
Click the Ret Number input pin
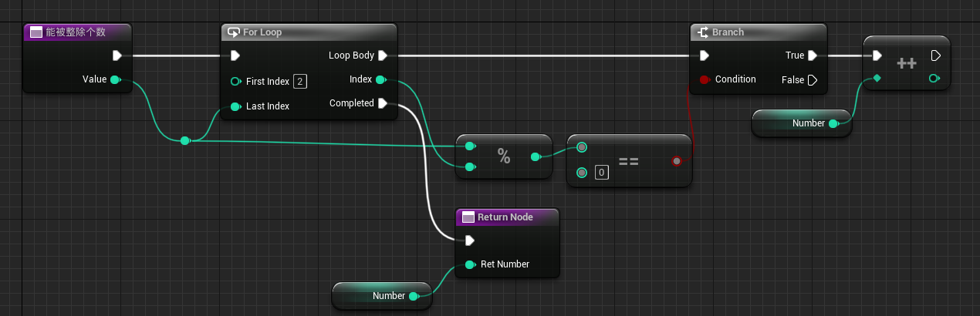469,264
